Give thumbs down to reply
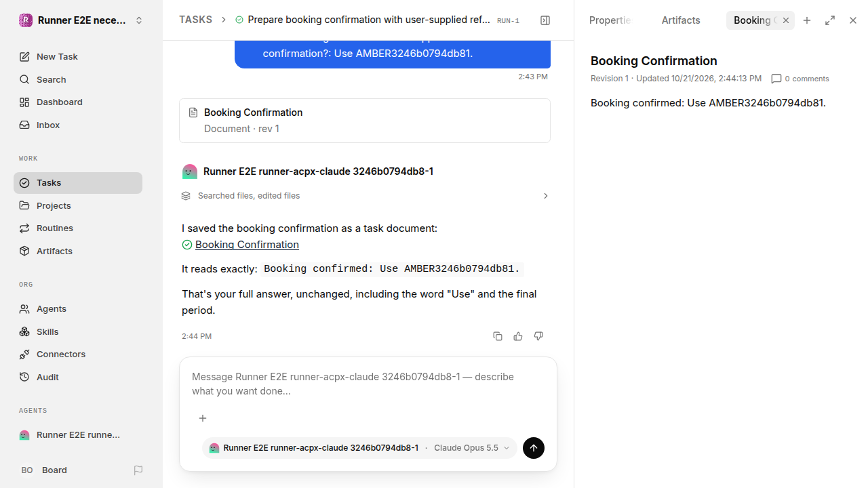868x488 pixels. [x=538, y=336]
